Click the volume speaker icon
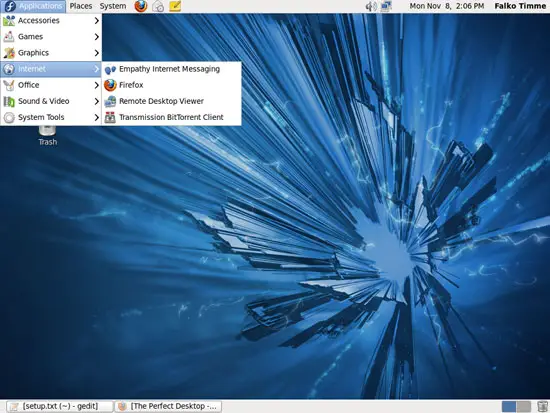 tap(371, 6)
